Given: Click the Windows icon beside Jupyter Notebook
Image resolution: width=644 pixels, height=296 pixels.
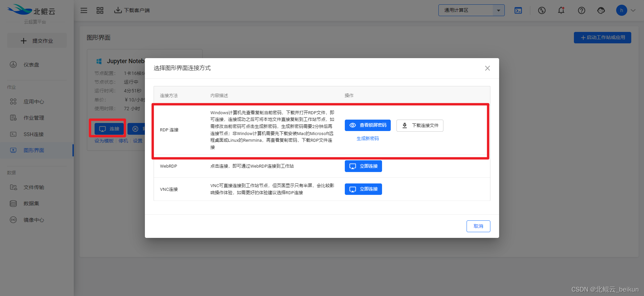Looking at the screenshot, I should point(99,61).
